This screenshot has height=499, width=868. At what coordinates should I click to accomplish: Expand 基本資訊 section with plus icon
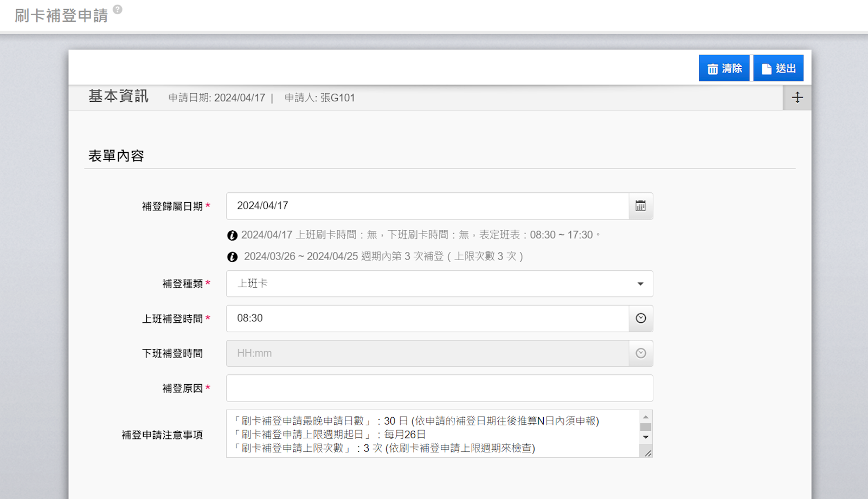797,98
